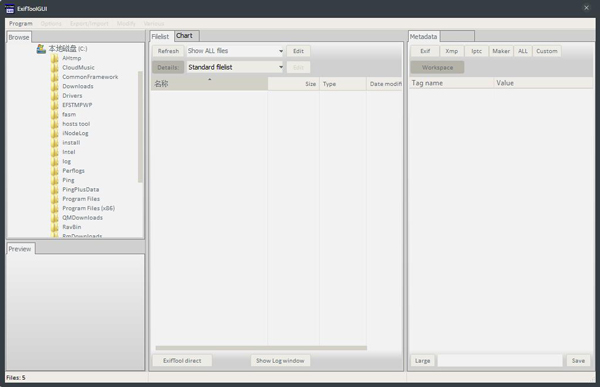Sort by the Size column header
The height and width of the screenshot is (387, 600).
point(293,84)
